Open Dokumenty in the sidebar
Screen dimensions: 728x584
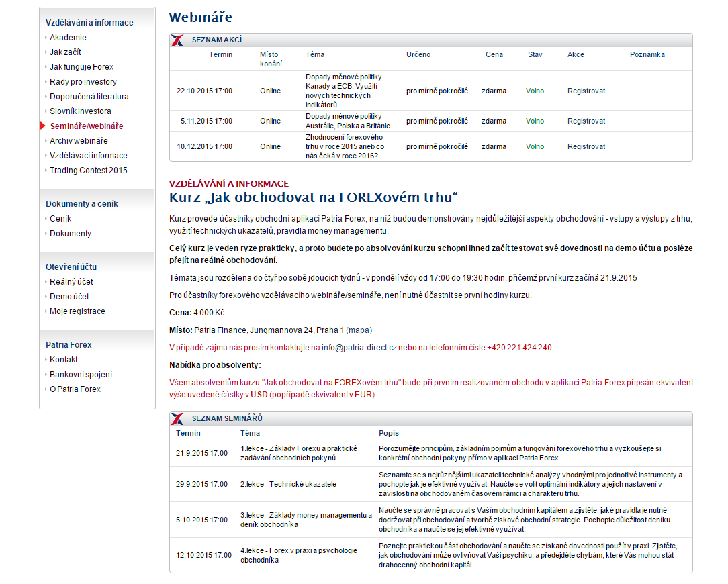[70, 234]
